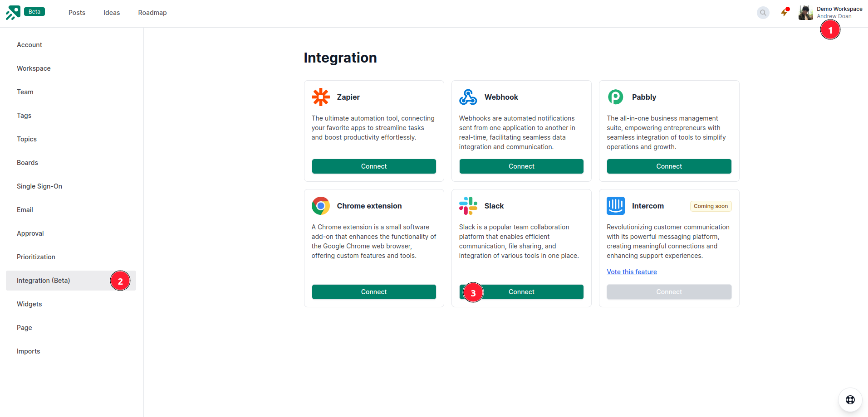Switch to the Roadmap tab
Viewport: 868px width, 417px height.
152,13
